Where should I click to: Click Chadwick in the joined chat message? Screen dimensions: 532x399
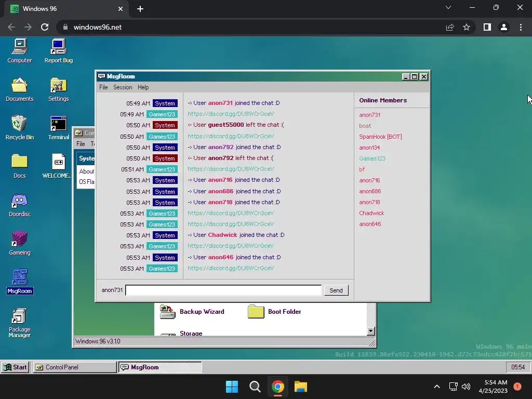tap(222, 235)
